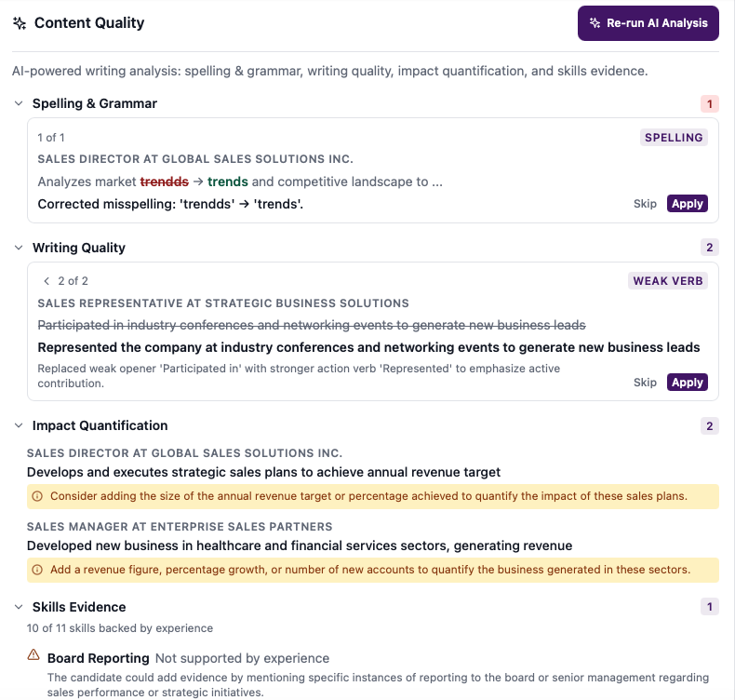Click the Writing Quality count badge
Viewport: 735px width, 700px height.
[x=710, y=248]
